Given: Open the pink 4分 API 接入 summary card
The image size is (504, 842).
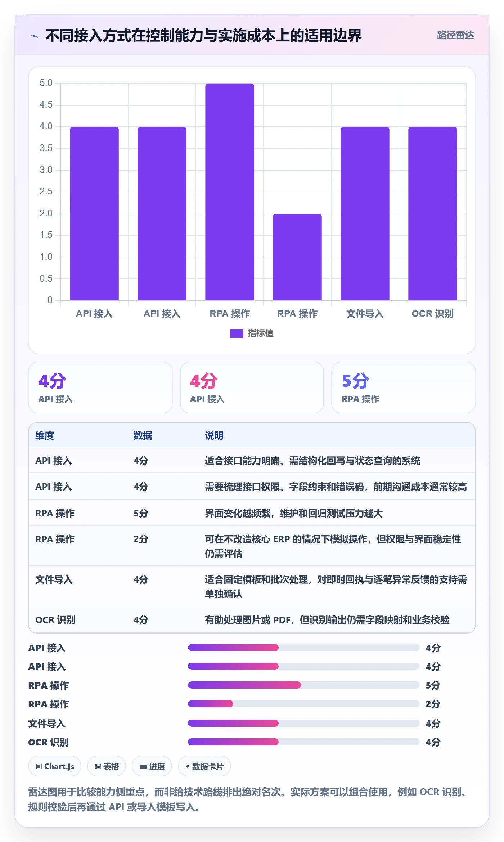Looking at the screenshot, I should tap(252, 388).
